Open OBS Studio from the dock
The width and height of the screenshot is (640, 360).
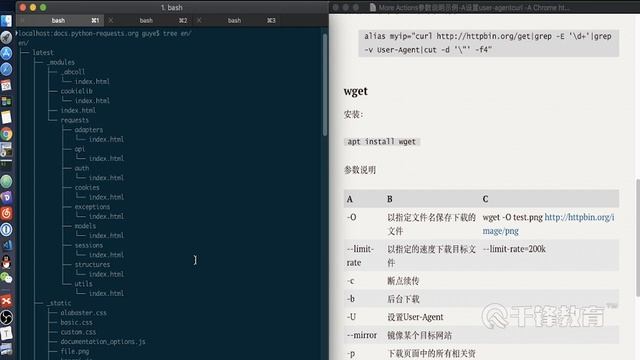[6, 317]
